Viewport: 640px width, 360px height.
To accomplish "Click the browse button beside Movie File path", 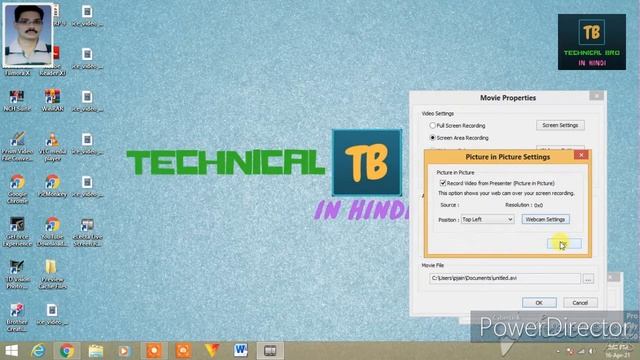I will coord(588,279).
